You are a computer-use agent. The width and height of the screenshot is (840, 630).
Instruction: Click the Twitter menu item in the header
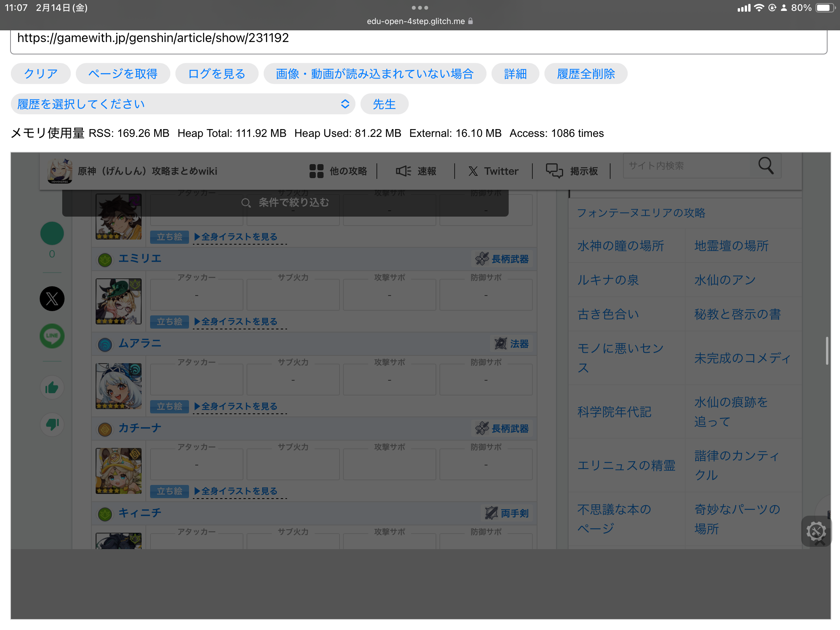(x=493, y=171)
